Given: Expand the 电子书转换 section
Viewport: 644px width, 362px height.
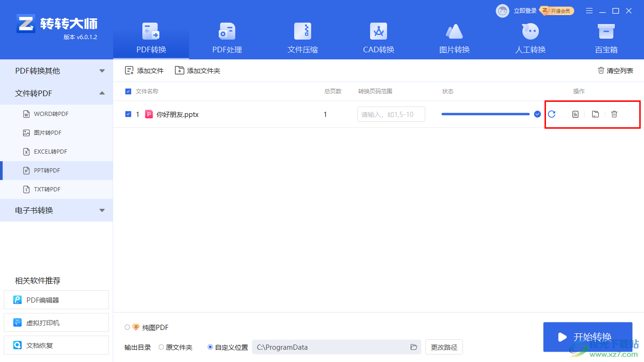Looking at the screenshot, I should pyautogui.click(x=57, y=210).
